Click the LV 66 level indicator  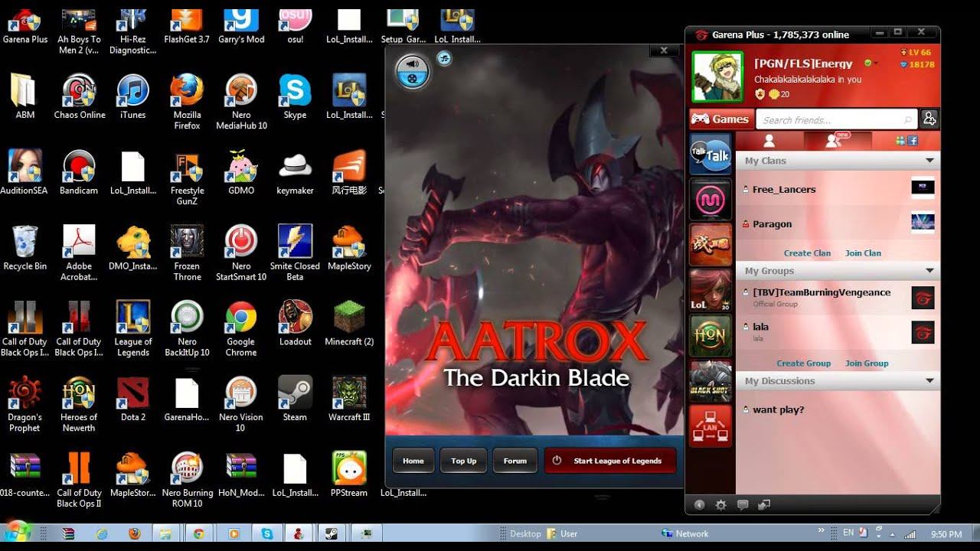[916, 52]
